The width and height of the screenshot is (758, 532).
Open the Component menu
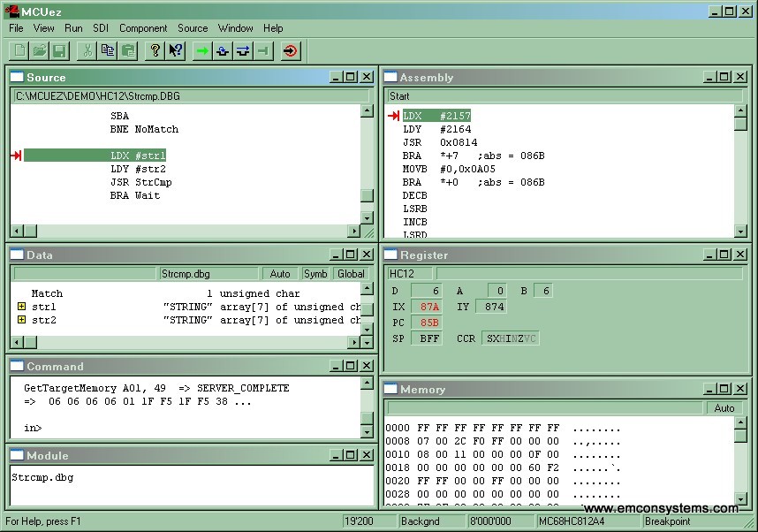click(x=143, y=28)
